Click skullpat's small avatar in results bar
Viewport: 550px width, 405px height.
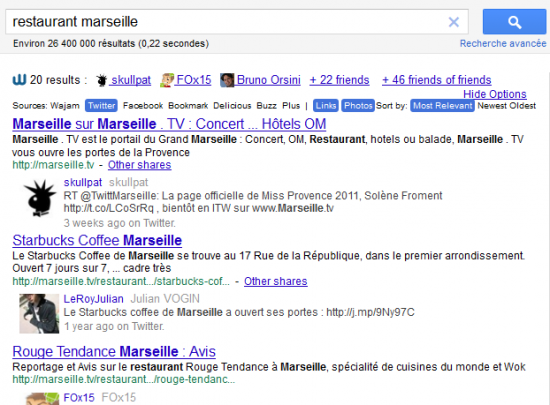click(102, 80)
